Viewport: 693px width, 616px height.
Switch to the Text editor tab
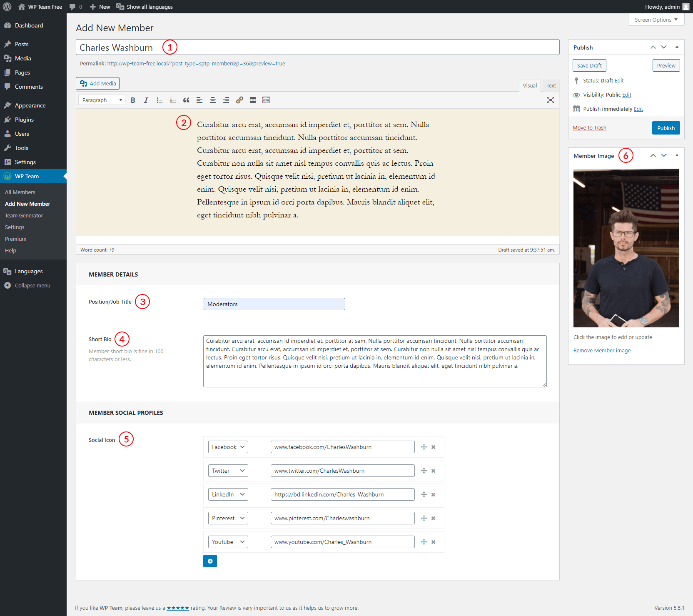pos(551,86)
